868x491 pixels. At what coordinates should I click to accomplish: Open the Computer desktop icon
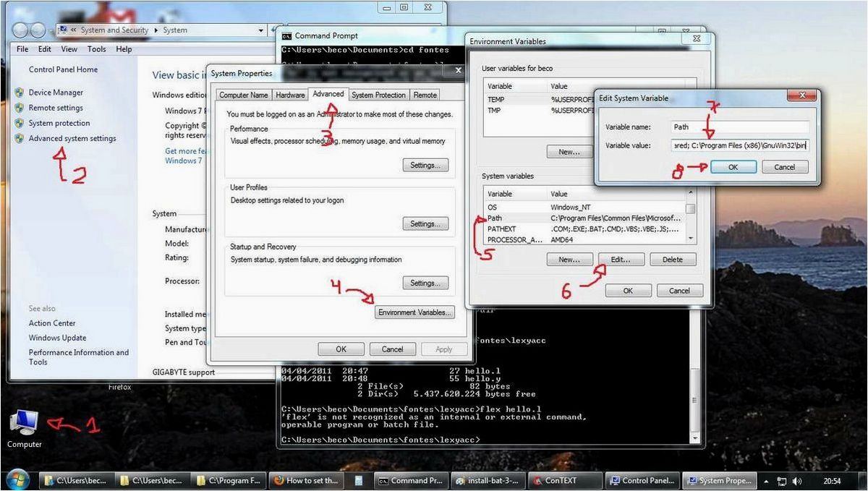coord(24,427)
